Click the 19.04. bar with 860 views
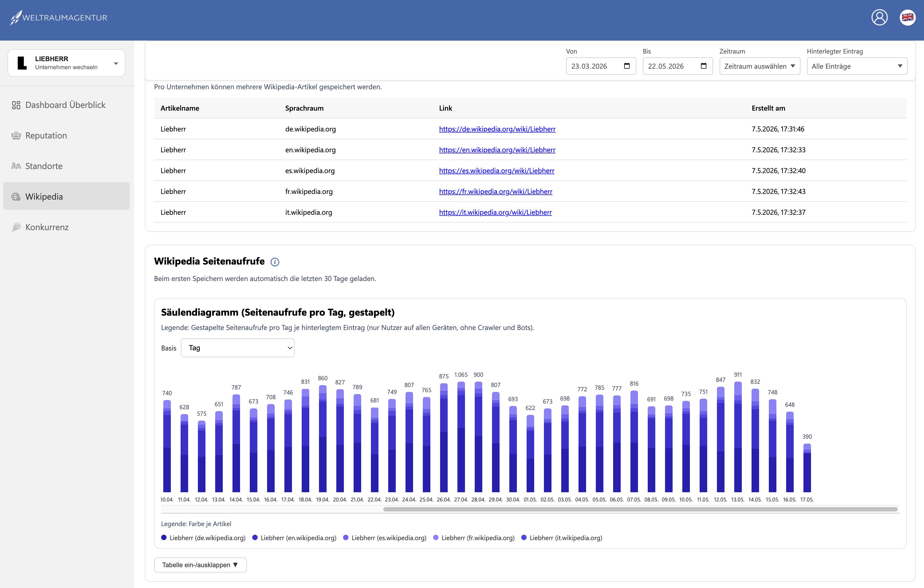Screen dimensions: 924x588 323,439
